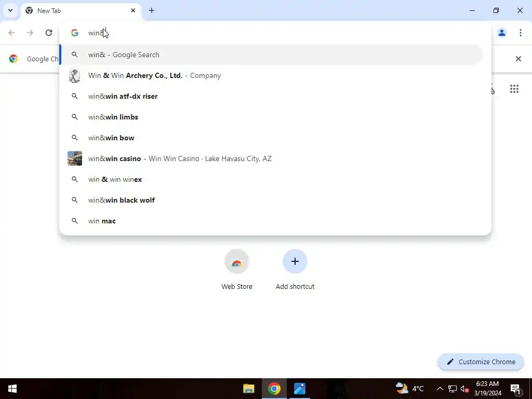Click the Chrome logo in the info bar

click(x=14, y=59)
